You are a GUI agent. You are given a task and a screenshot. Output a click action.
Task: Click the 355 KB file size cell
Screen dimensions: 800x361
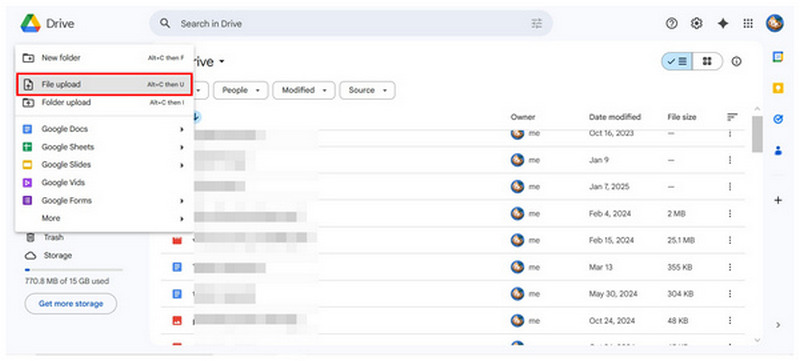(680, 267)
